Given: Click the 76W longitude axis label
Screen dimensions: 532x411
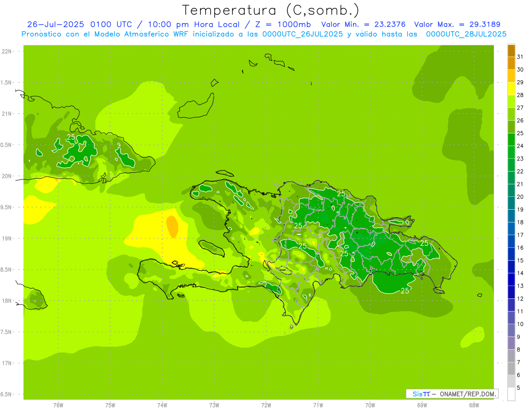Looking at the screenshot, I should 58,405.
